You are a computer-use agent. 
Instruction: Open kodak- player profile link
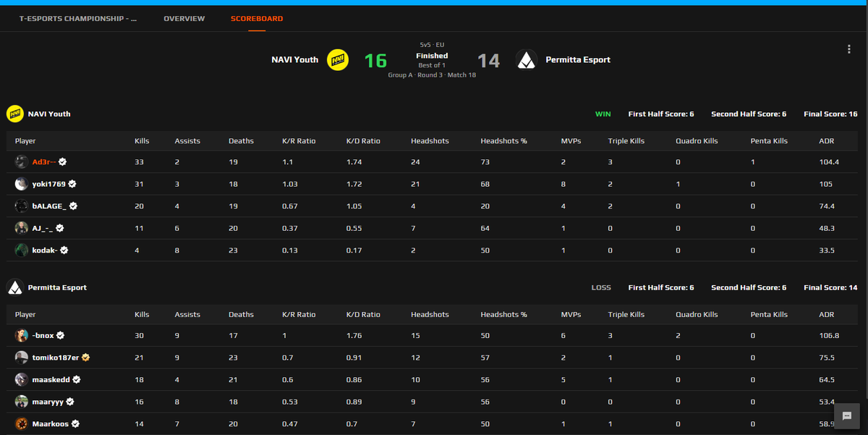tap(46, 250)
